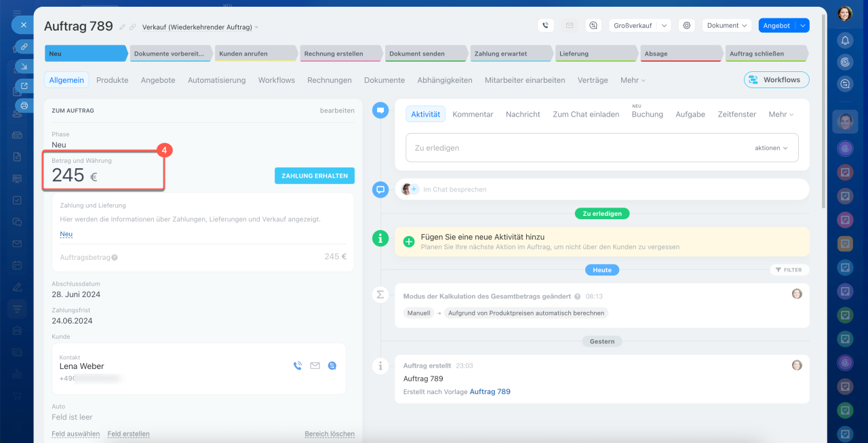The height and width of the screenshot is (443, 868).
Task: Click the Feld erstellen link
Action: click(x=128, y=434)
